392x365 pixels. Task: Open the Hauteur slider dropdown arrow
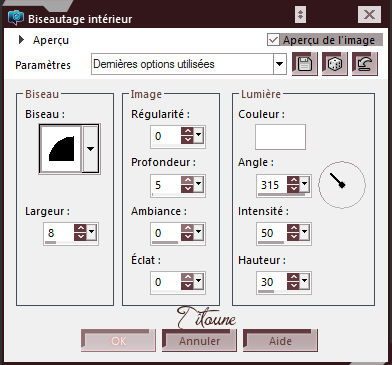304,281
